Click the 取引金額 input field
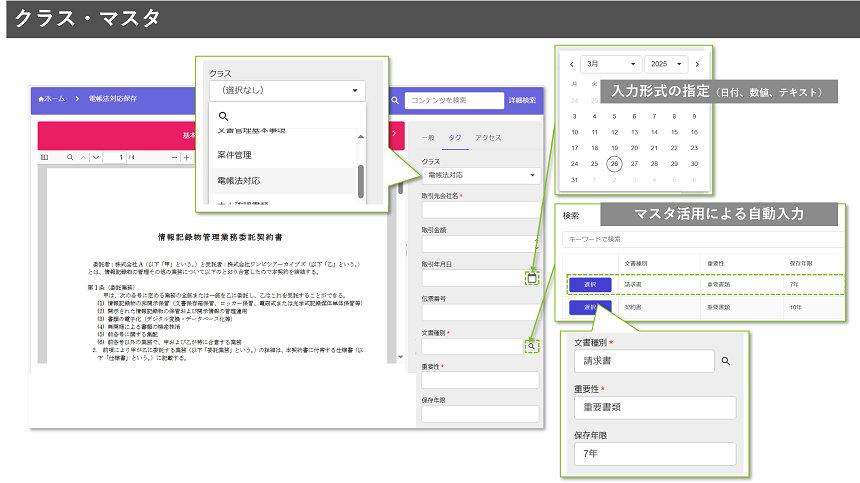This screenshot has width=860, height=483. [x=481, y=244]
